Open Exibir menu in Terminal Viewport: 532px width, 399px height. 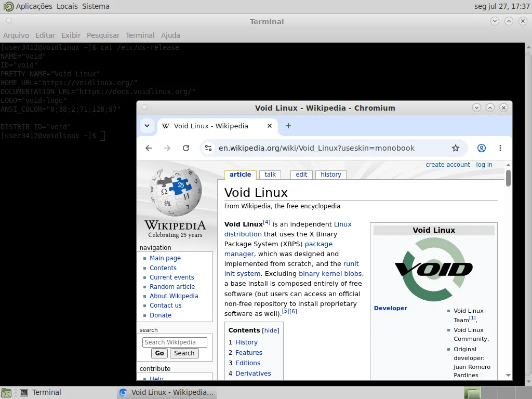click(71, 35)
